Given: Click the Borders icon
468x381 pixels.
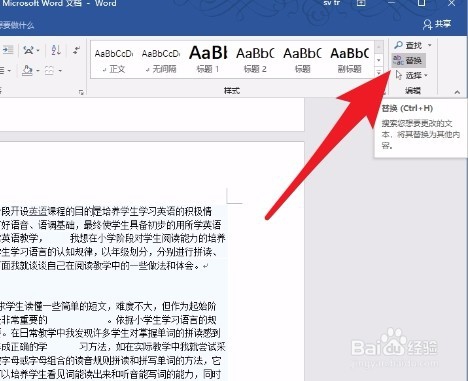Looking at the screenshot, I should (x=49, y=70).
